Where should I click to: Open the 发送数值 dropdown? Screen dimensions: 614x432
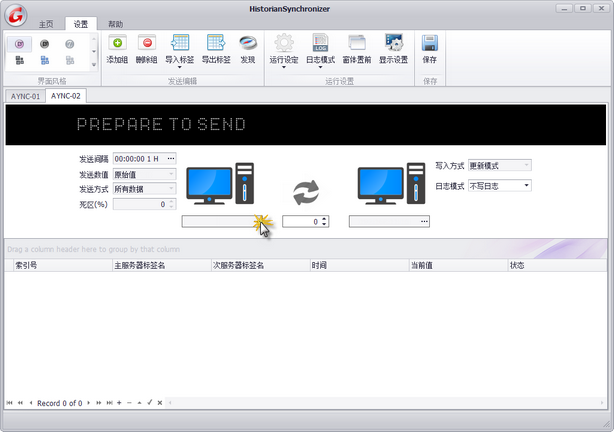click(x=171, y=174)
